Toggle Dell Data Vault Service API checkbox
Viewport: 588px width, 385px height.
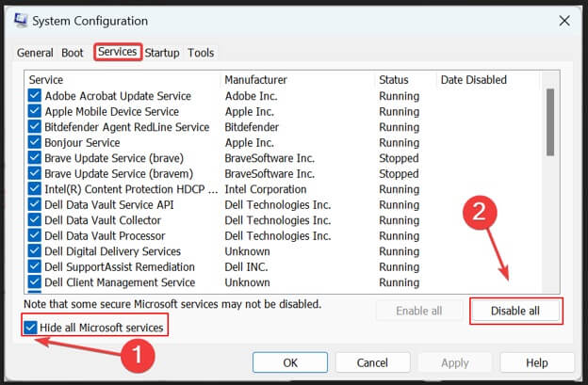pos(35,204)
